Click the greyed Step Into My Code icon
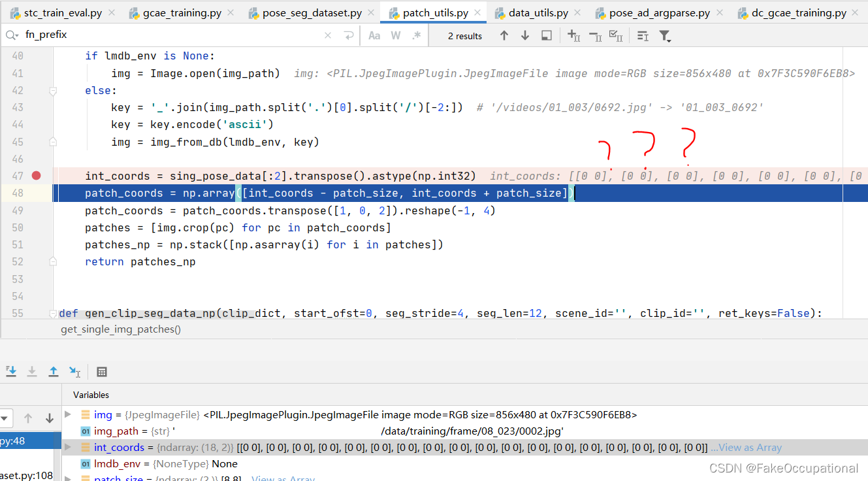868x481 pixels. [x=32, y=371]
